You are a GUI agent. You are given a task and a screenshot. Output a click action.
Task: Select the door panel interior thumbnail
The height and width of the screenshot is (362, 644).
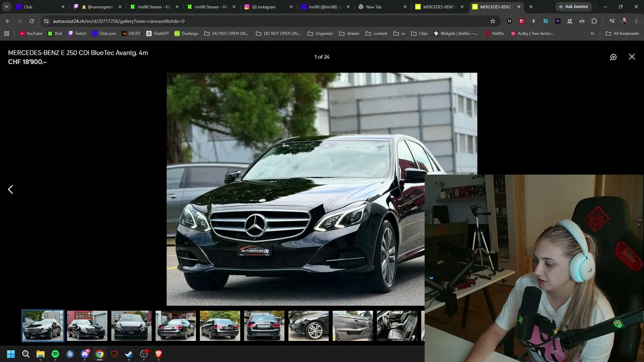tap(353, 325)
